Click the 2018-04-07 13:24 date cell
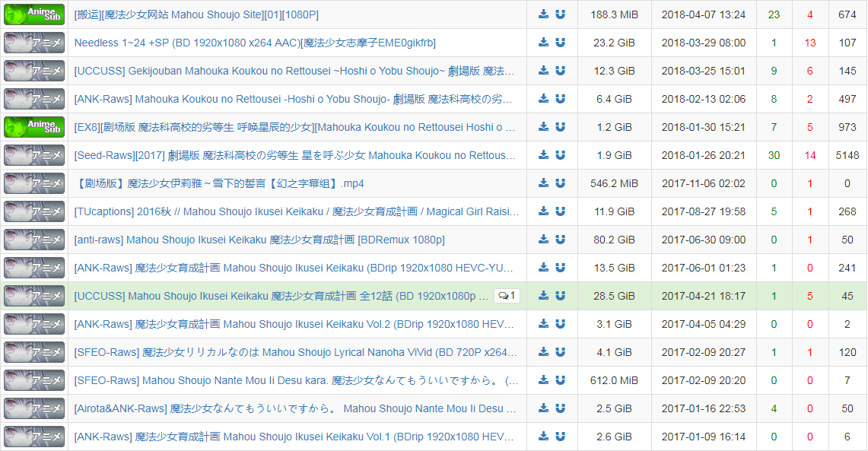 pyautogui.click(x=704, y=15)
